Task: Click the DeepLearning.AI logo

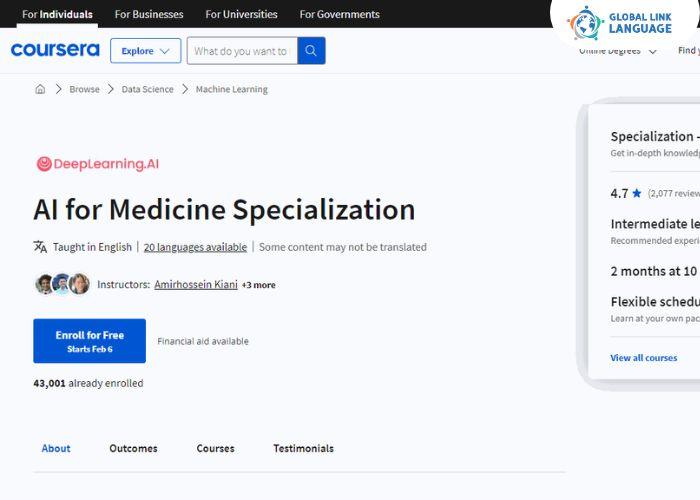Action: pyautogui.click(x=97, y=164)
